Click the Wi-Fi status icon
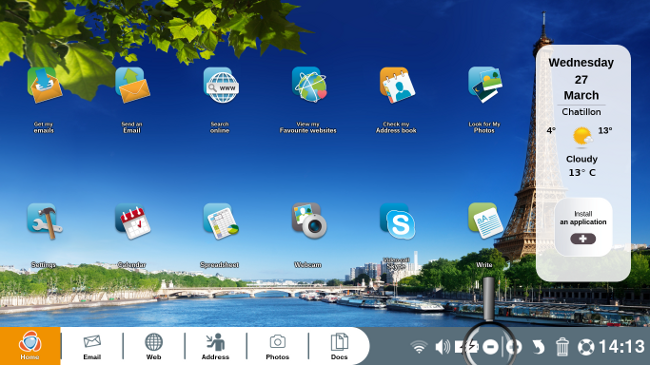 pos(419,347)
